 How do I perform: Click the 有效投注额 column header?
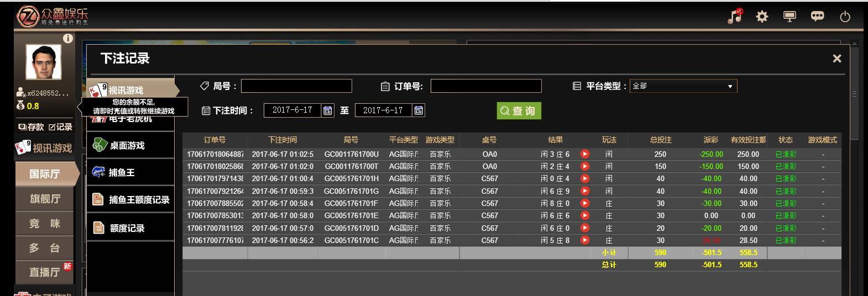tap(749, 140)
